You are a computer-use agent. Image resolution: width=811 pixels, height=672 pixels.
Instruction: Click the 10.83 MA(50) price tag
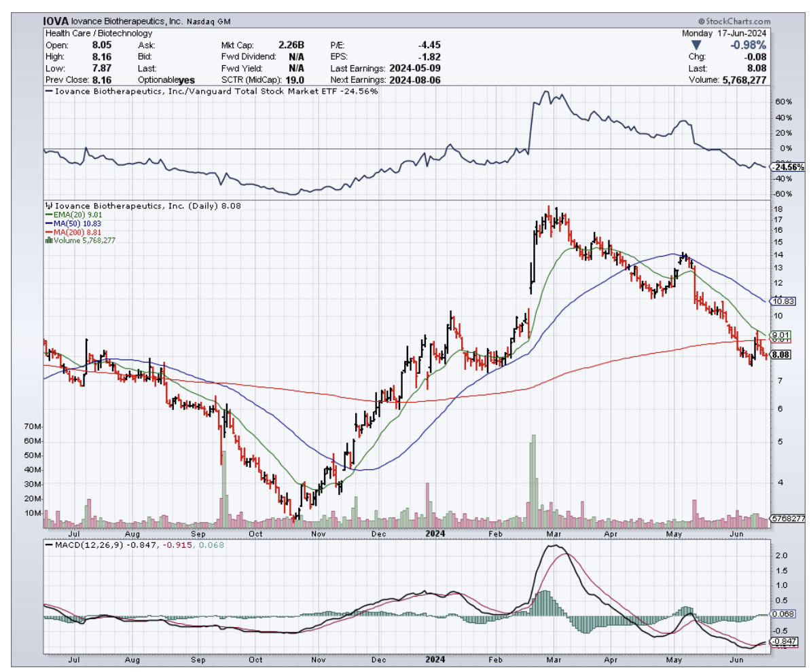click(781, 301)
